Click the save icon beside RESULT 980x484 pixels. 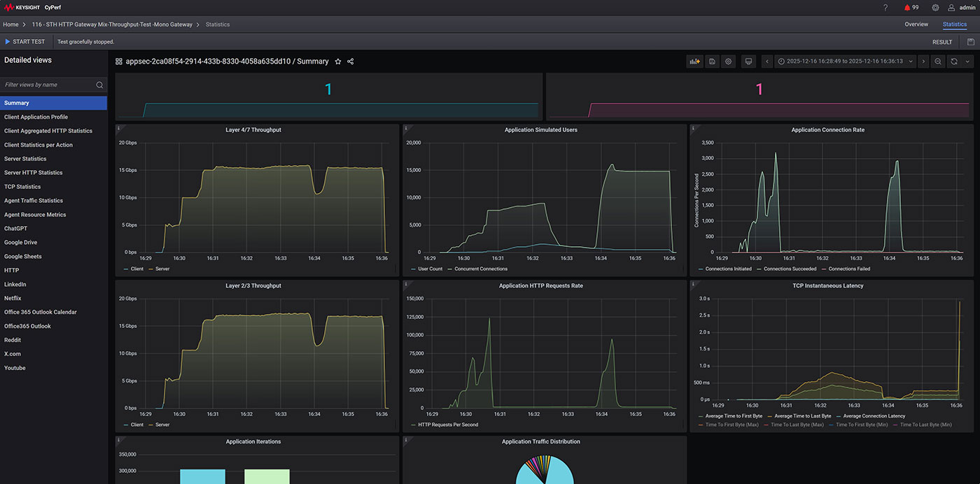tap(970, 42)
